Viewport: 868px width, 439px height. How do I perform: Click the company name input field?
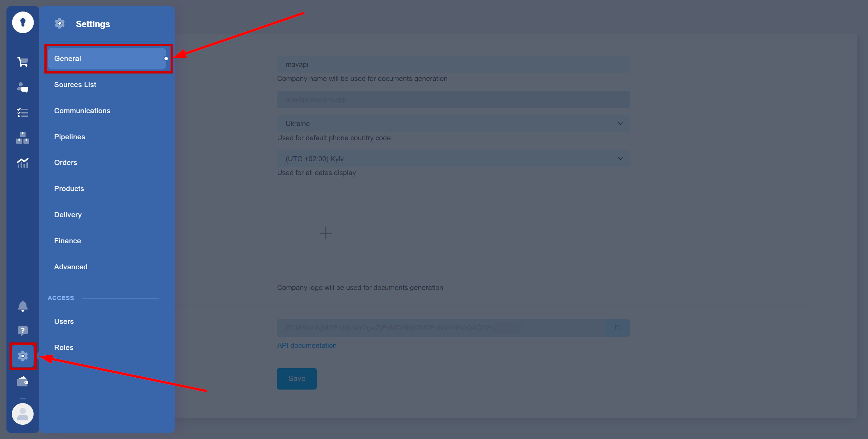[453, 64]
